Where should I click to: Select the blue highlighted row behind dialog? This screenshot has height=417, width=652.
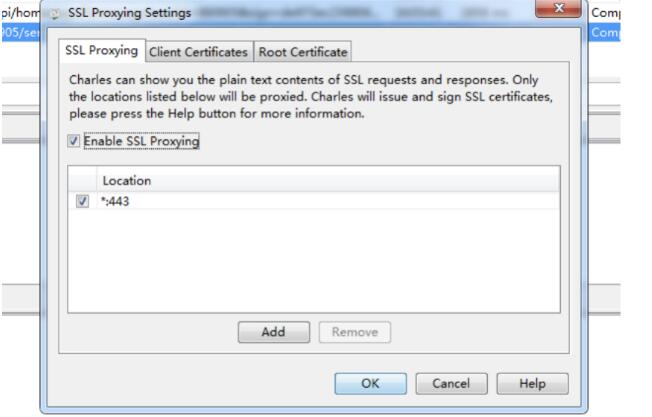point(21,32)
